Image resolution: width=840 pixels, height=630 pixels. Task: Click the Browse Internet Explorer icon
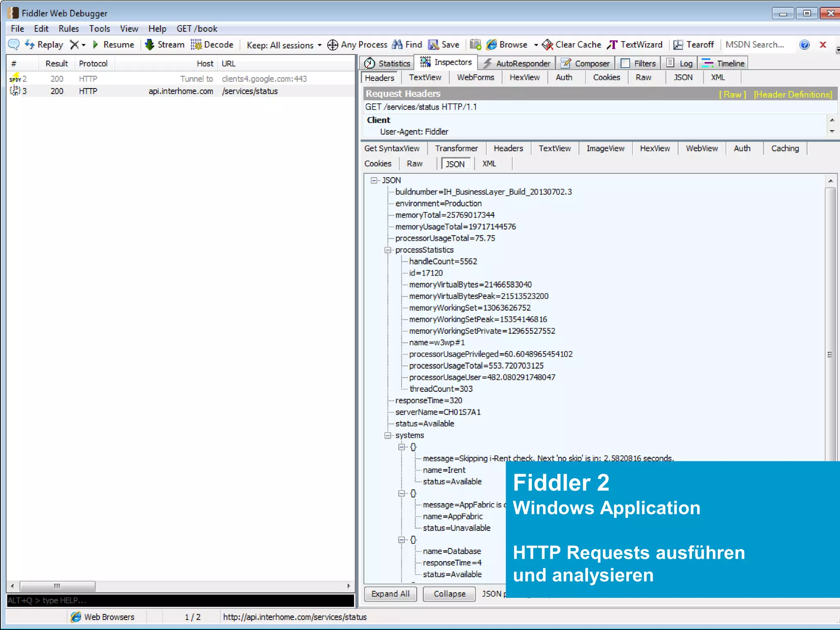click(491, 44)
